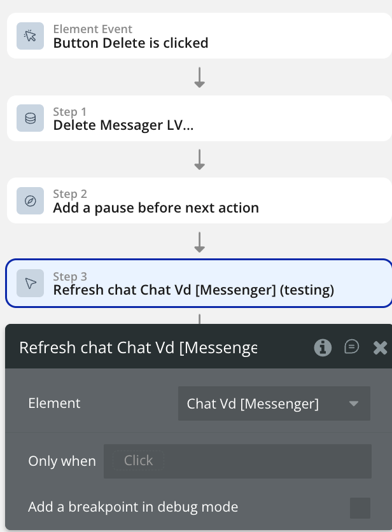The width and height of the screenshot is (392, 532).
Task: Select the "Button Delete is clicked" event
Action: (130, 43)
